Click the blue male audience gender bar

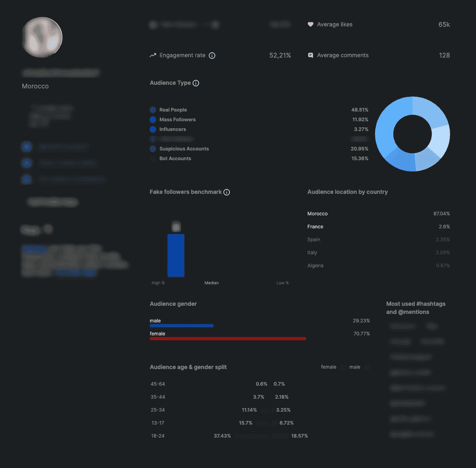[182, 326]
